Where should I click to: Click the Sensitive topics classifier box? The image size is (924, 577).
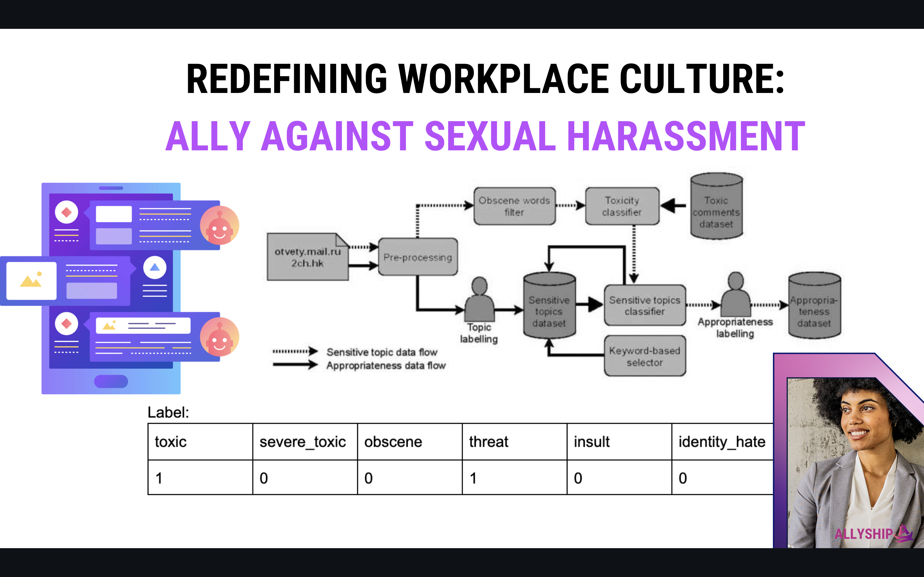pos(645,305)
